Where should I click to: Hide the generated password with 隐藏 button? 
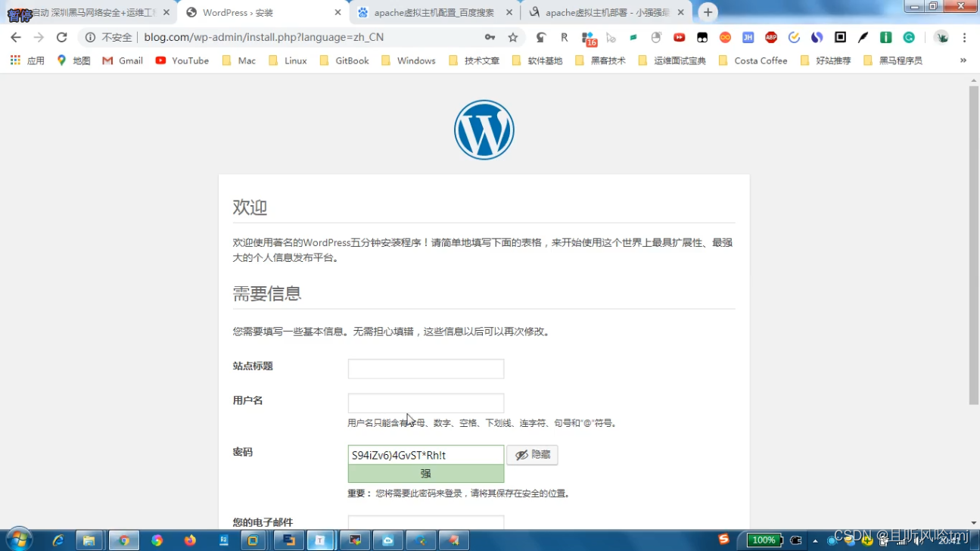[x=532, y=455]
